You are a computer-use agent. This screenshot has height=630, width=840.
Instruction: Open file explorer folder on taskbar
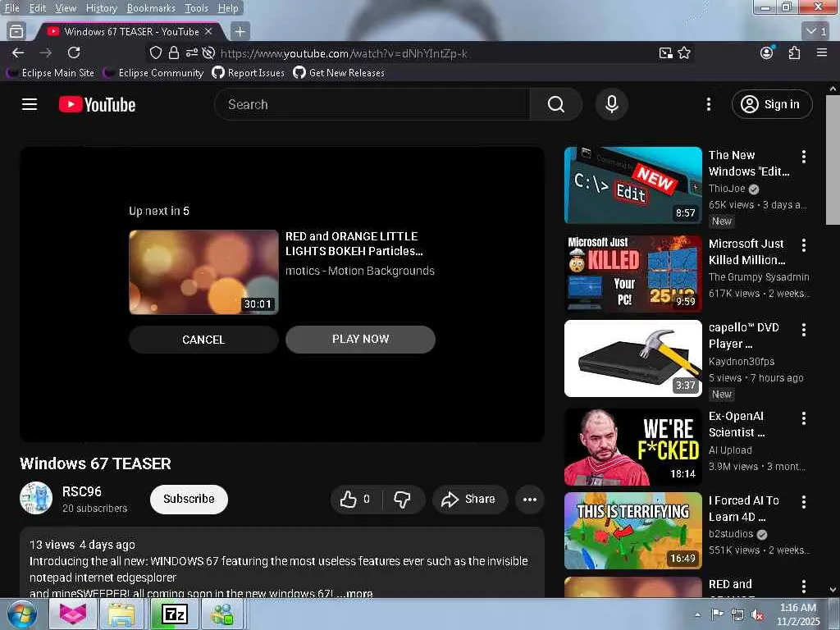(x=121, y=614)
